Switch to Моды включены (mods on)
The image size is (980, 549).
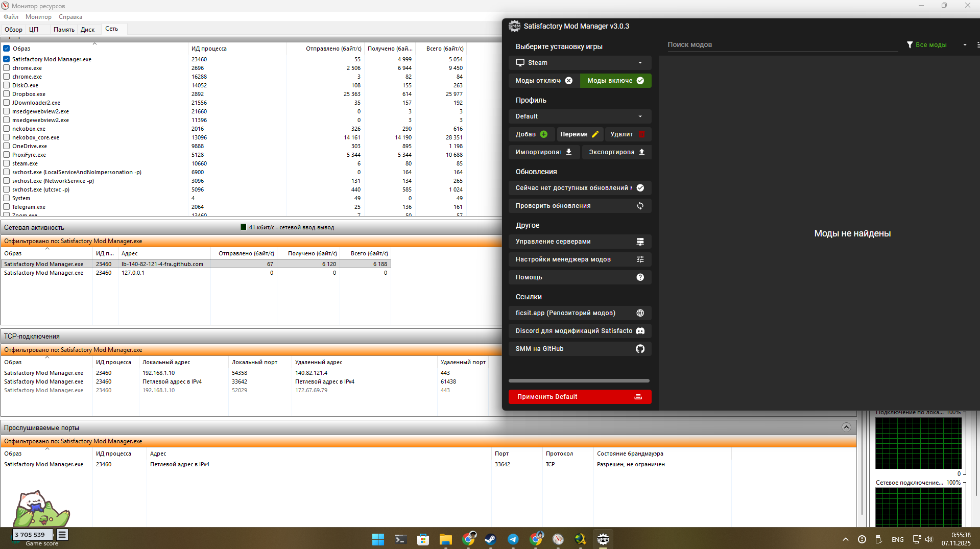pyautogui.click(x=616, y=81)
